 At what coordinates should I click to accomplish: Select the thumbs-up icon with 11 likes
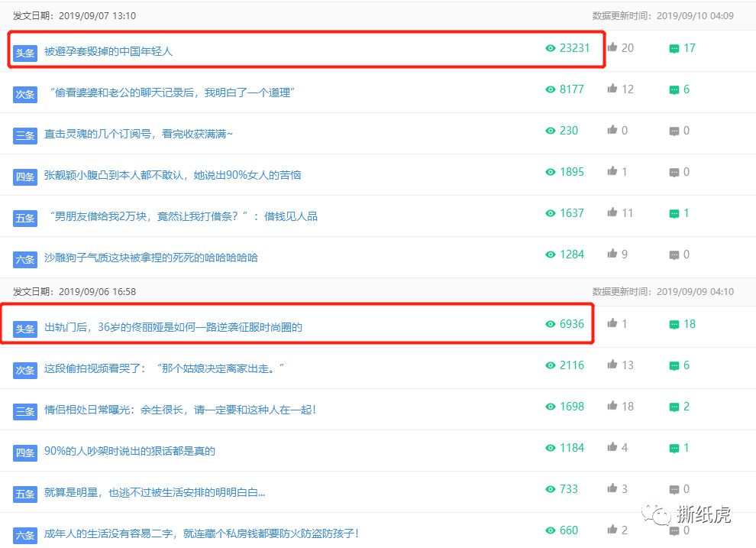coord(613,213)
